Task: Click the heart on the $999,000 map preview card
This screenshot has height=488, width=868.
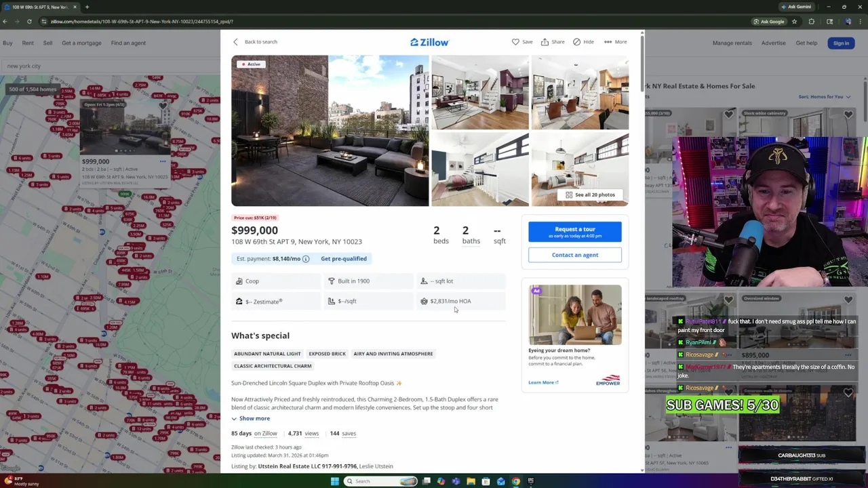Action: (163, 106)
